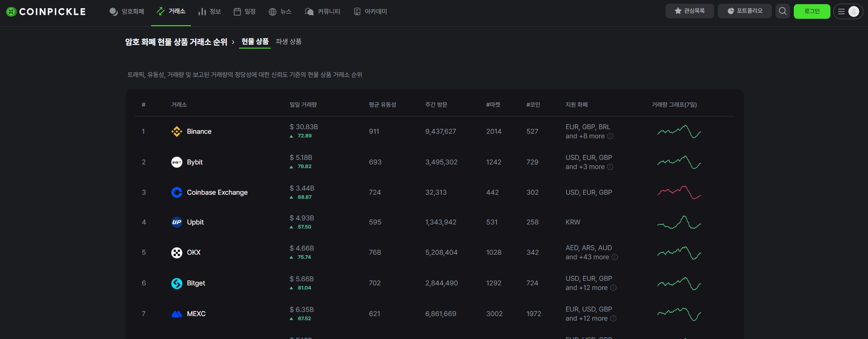Open the 뉴스 menu
Image resolution: width=868 pixels, height=339 pixels.
coord(280,11)
